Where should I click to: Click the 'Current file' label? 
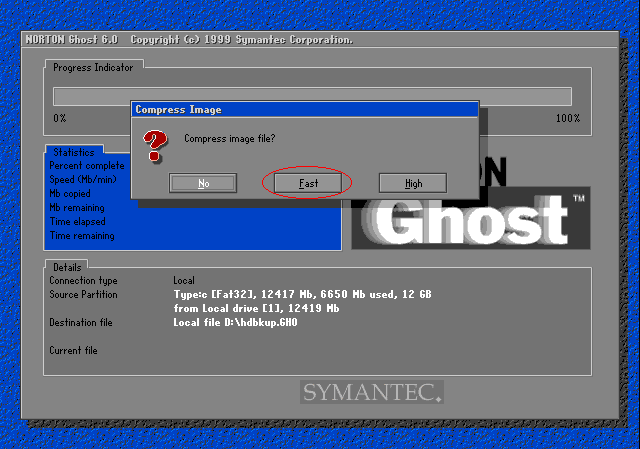point(73,350)
